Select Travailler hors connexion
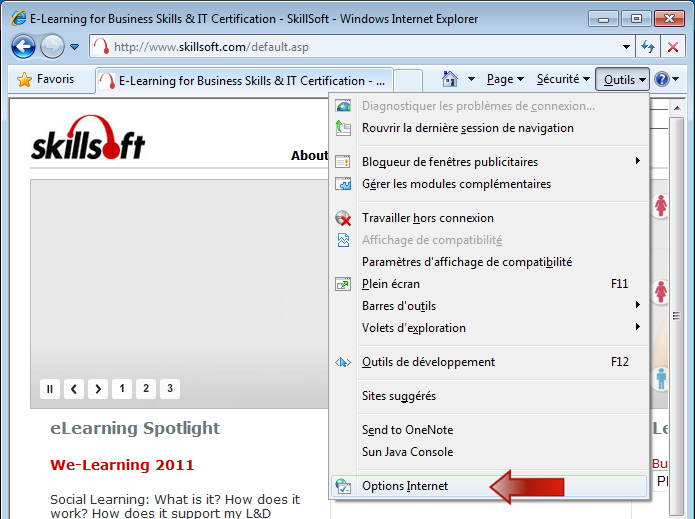Viewport: 695px width, 519px height. (490, 218)
